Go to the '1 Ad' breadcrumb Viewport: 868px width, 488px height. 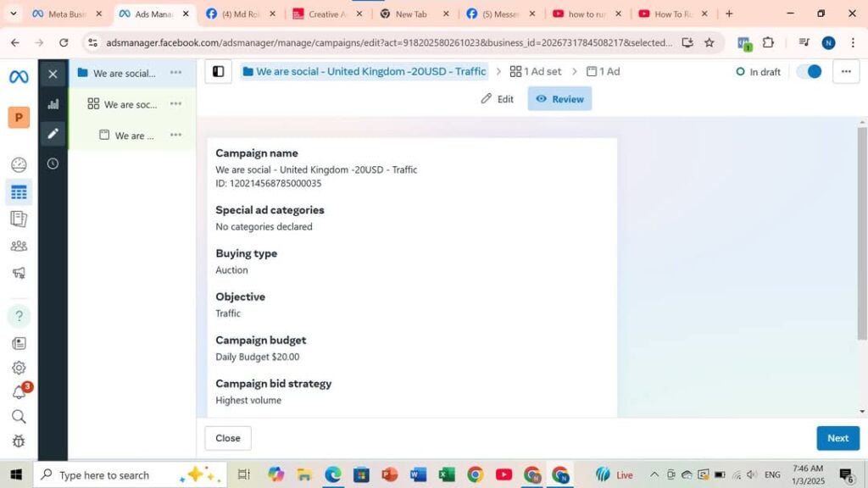pyautogui.click(x=603, y=71)
